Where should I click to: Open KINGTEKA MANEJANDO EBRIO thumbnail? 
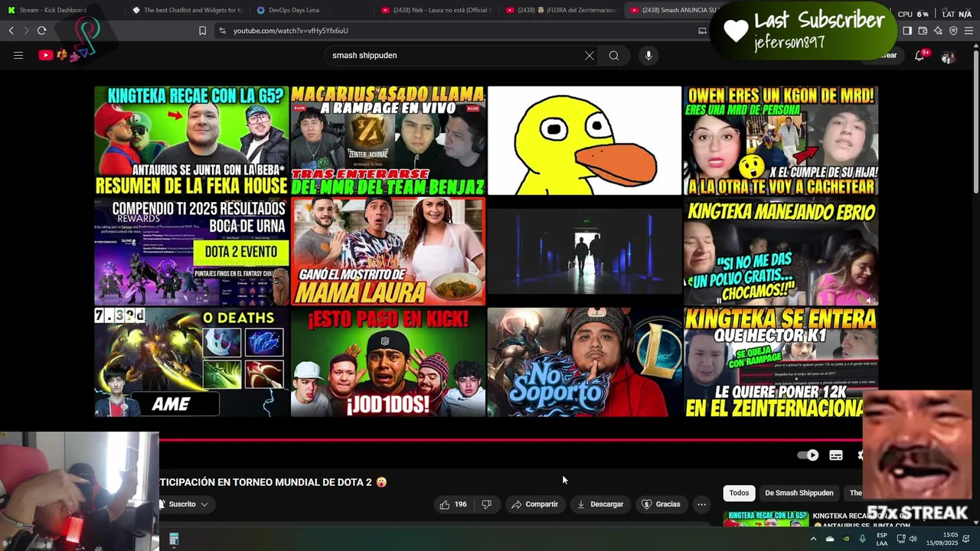click(781, 252)
